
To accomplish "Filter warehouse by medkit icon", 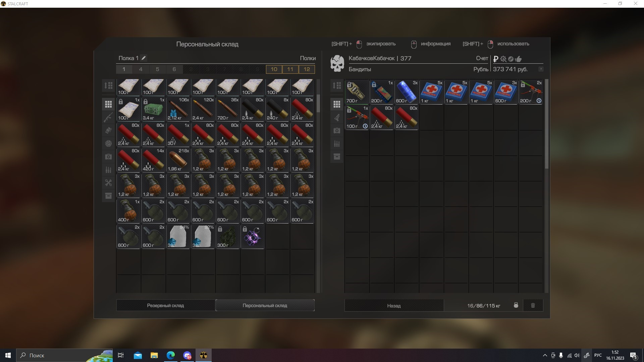I will coord(108,157).
